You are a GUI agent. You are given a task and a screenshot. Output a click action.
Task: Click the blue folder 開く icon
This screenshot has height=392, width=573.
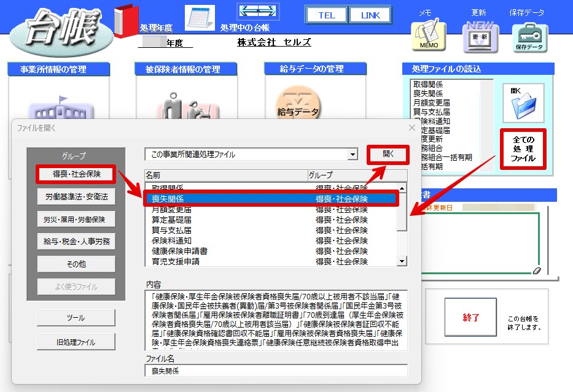(523, 103)
